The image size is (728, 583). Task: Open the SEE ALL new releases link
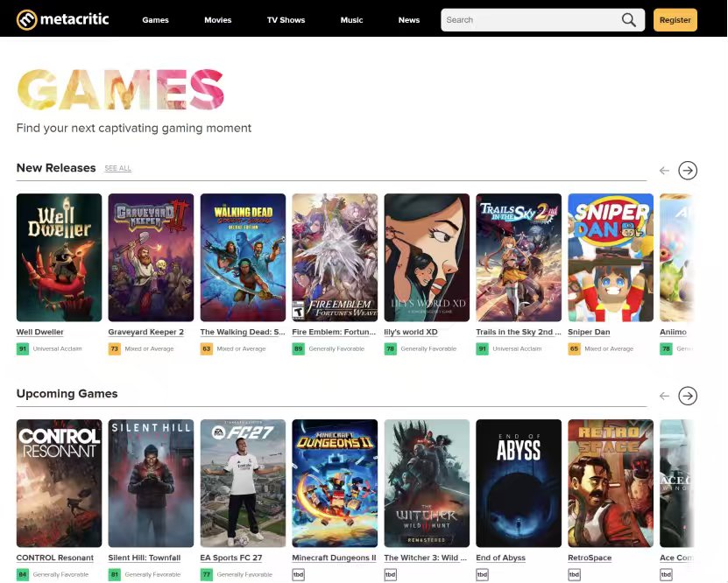[118, 168]
